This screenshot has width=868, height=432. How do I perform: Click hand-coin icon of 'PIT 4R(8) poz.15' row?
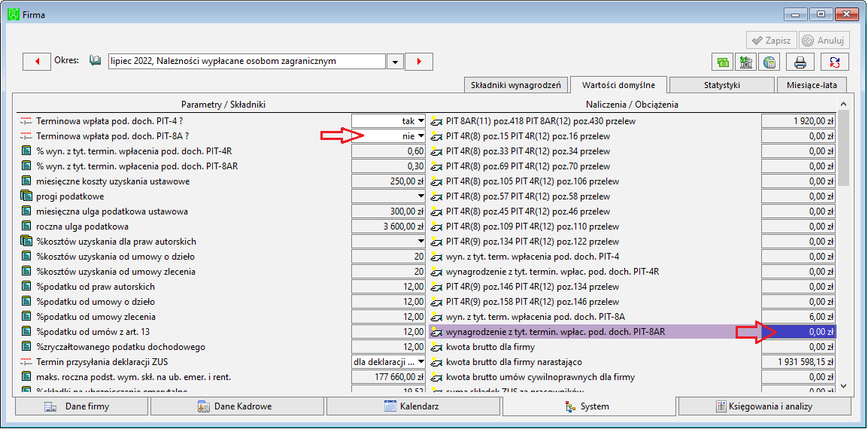click(x=437, y=135)
